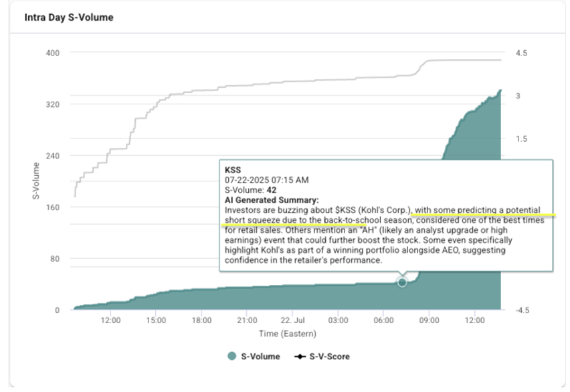
Task: Click the Time (Eastern) axis title
Action: (x=289, y=334)
